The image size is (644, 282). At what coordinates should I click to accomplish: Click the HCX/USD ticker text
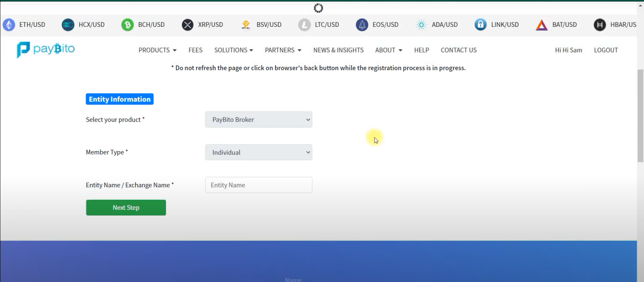click(91, 25)
